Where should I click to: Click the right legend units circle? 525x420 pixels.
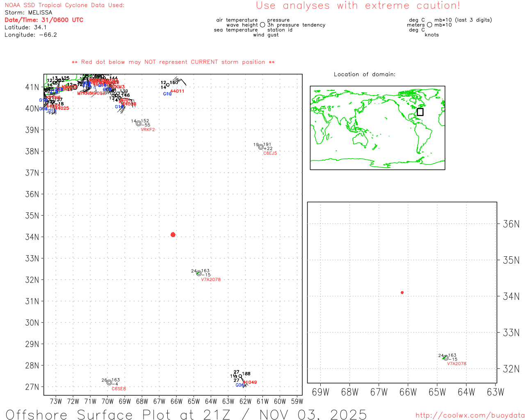click(x=429, y=25)
